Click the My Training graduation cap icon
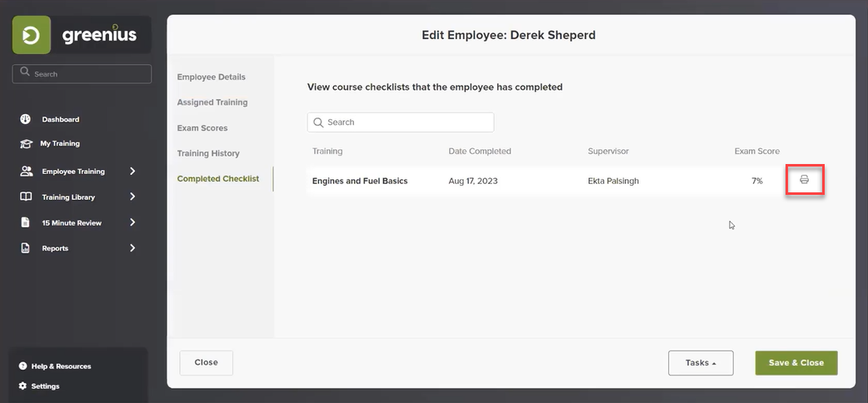The image size is (868, 403). click(x=26, y=144)
